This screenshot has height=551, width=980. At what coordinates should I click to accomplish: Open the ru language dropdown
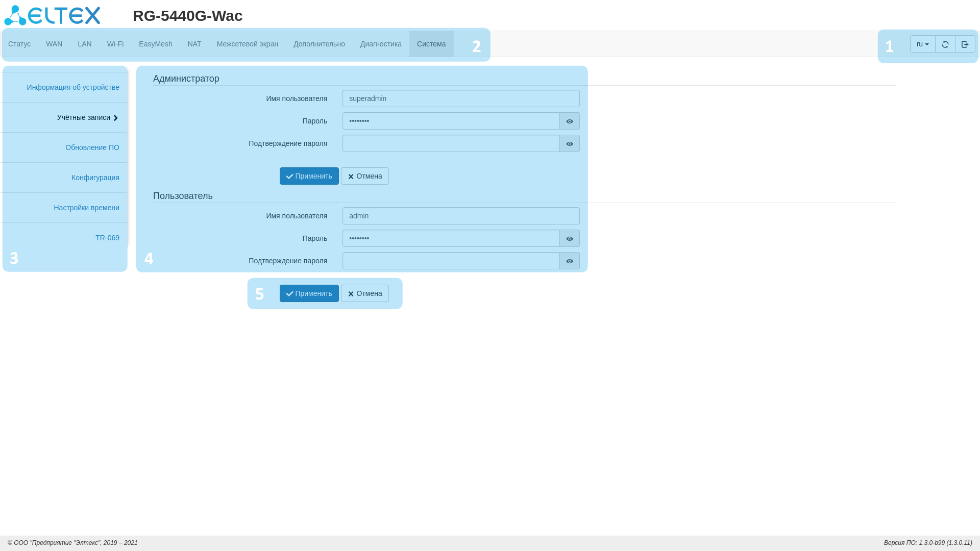click(922, 44)
